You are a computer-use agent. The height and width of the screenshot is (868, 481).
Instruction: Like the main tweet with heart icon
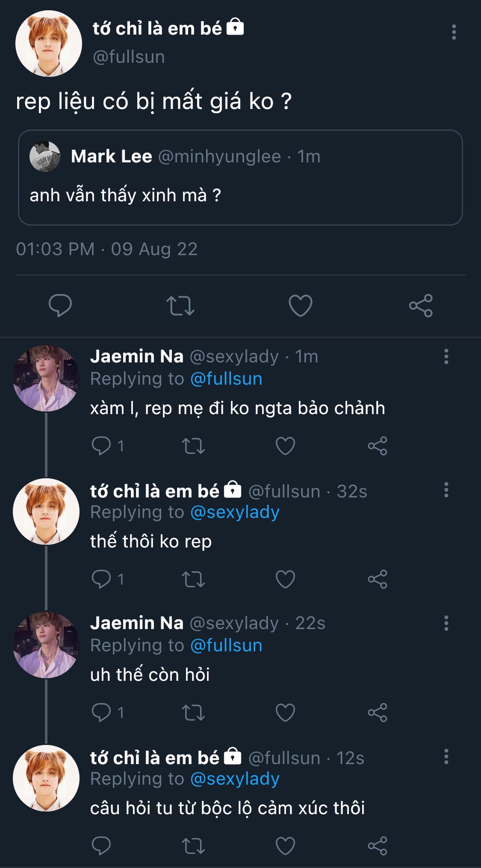[300, 306]
